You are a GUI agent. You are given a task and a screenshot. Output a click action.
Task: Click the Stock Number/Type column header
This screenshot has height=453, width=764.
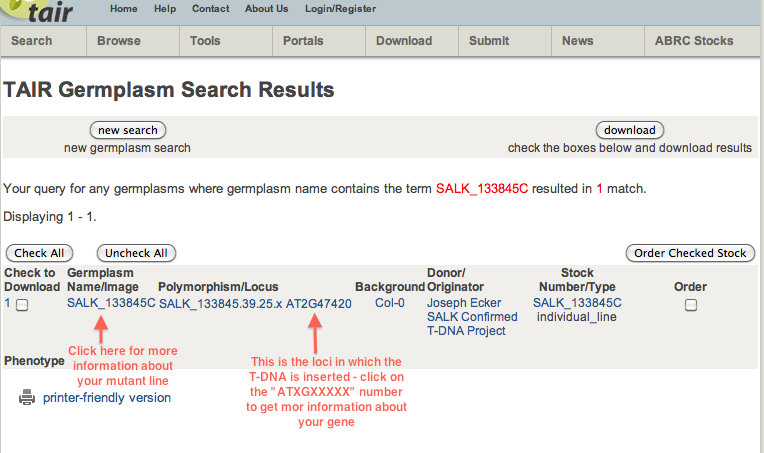pyautogui.click(x=577, y=280)
